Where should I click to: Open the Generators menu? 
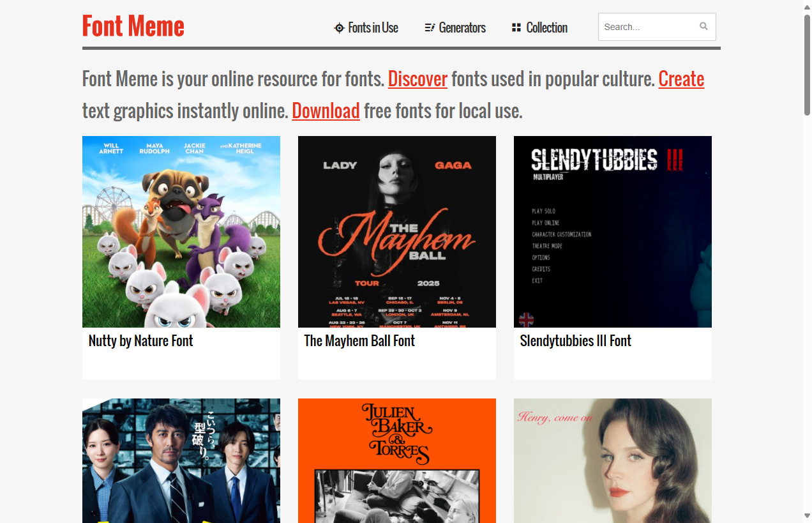click(x=462, y=28)
